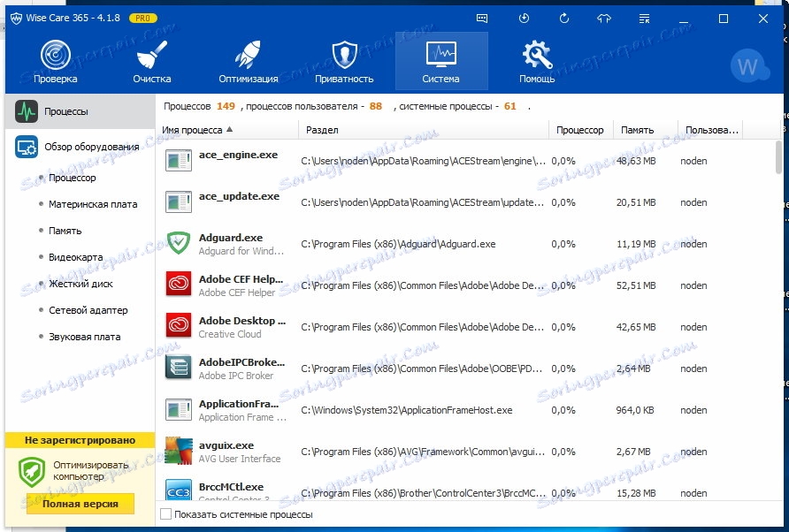Click the total process count 149
The width and height of the screenshot is (789, 532).
(x=226, y=106)
